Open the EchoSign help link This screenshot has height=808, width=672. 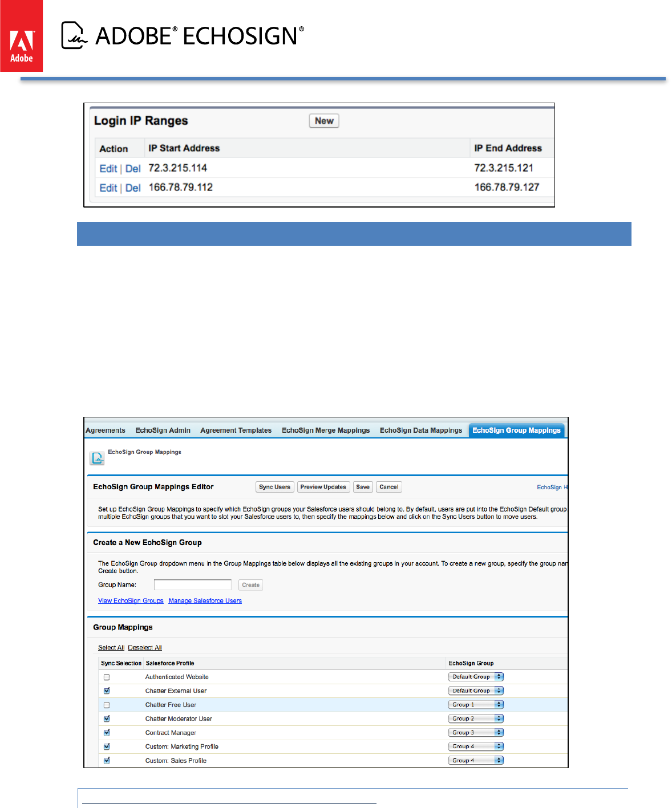[552, 488]
